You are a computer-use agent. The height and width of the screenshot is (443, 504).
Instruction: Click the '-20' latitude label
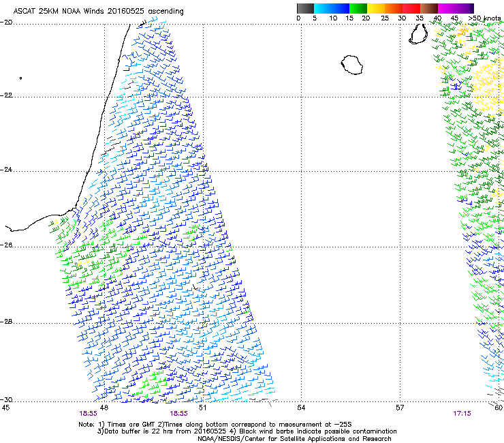pos(6,22)
